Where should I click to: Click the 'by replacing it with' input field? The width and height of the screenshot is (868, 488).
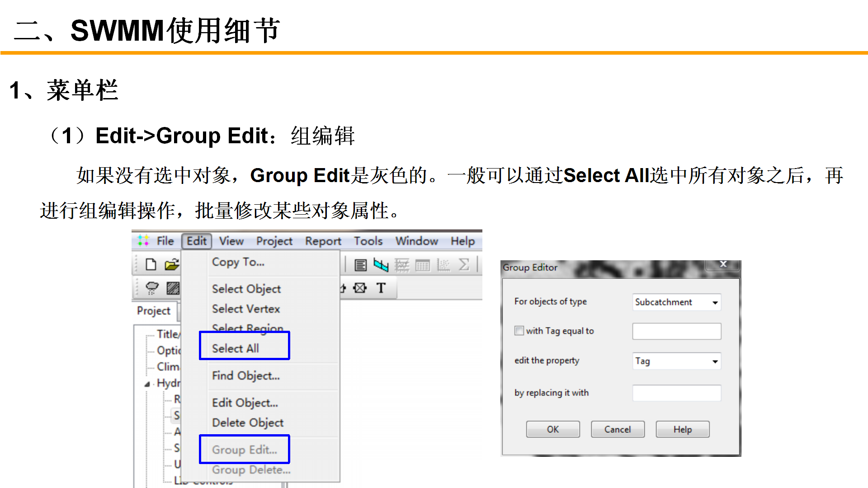point(676,393)
